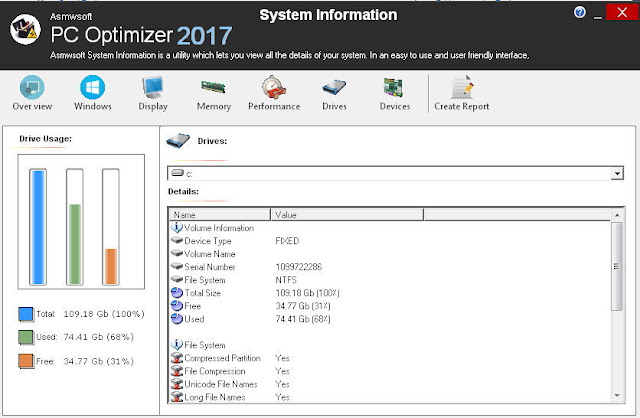
Task: Click the icon beside File Compression
Action: pyautogui.click(x=177, y=371)
